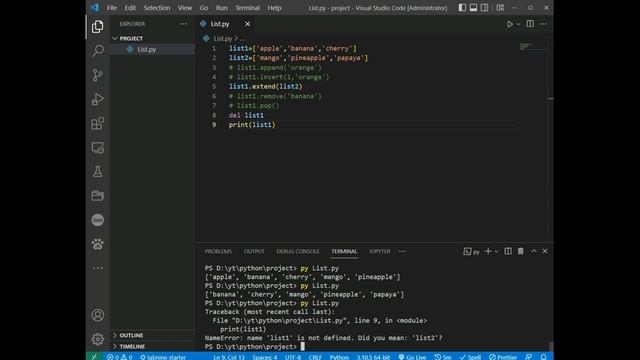Show additional views via activity bar ellipsis

click(x=98, y=268)
